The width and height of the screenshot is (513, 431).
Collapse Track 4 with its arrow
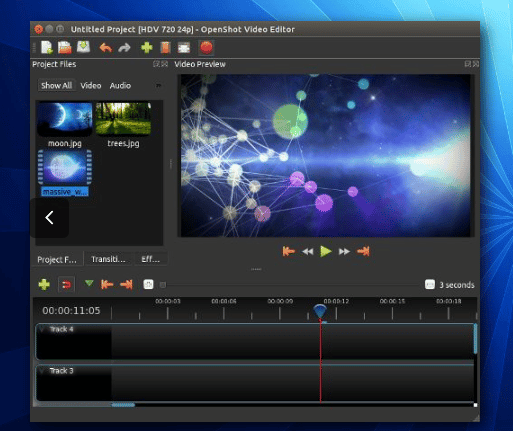42,329
